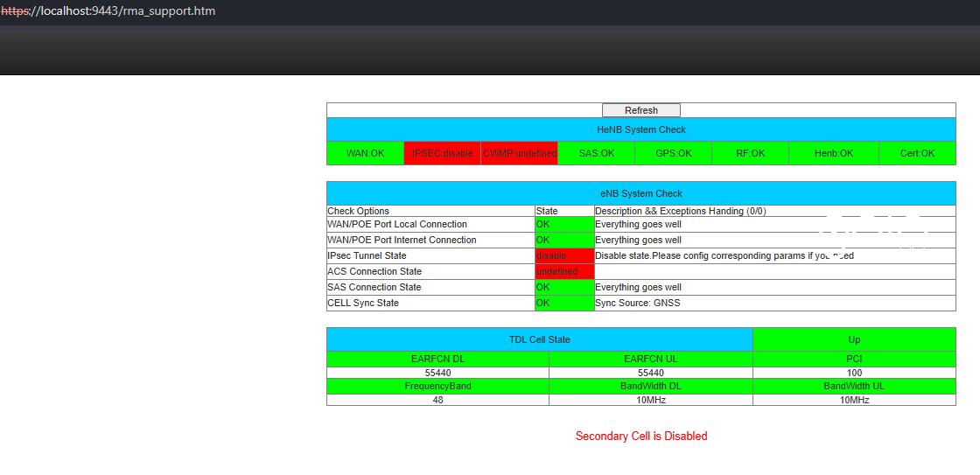The width and height of the screenshot is (980, 475).
Task: Click the eNB System Check header
Action: pos(640,193)
